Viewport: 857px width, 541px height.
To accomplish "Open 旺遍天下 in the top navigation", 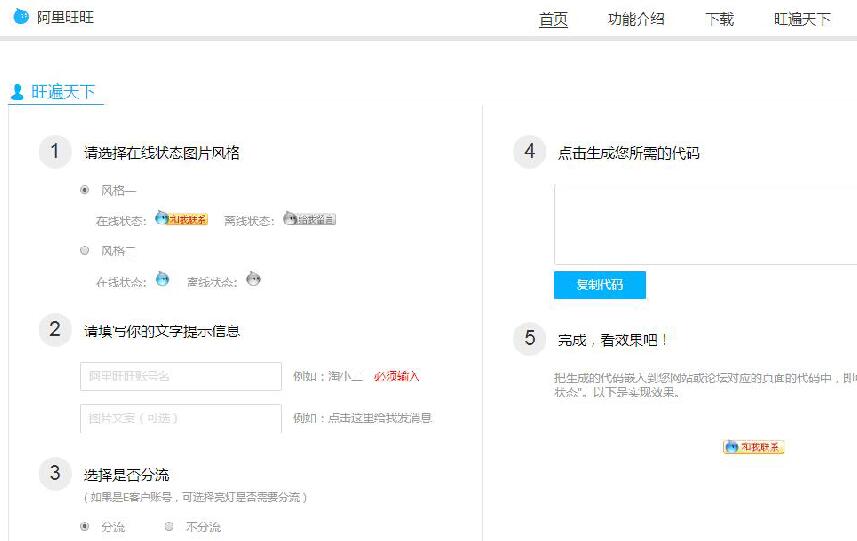I will coord(802,20).
